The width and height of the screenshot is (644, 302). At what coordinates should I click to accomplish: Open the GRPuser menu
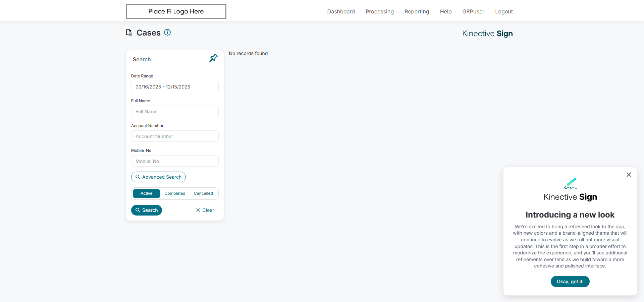(x=473, y=11)
